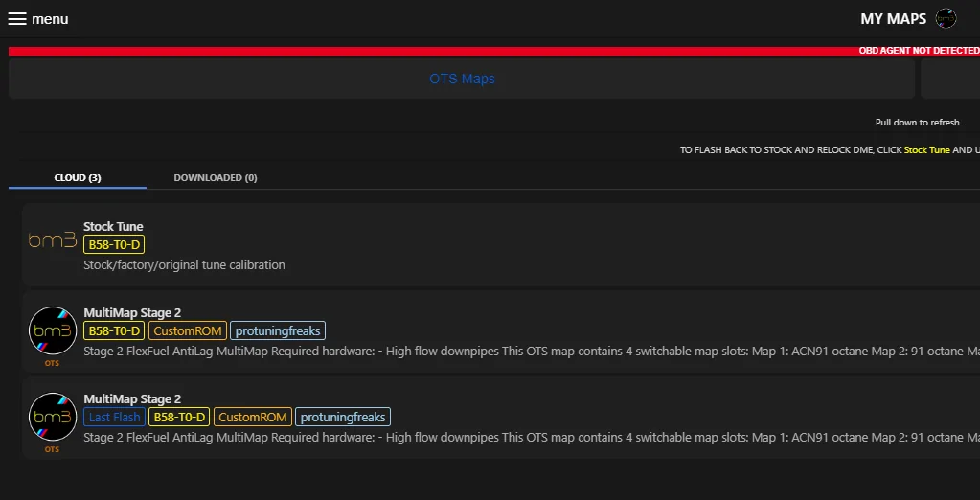Click protuningfreaks tag on map without Last Flash
The width and height of the screenshot is (980, 500).
(278, 330)
